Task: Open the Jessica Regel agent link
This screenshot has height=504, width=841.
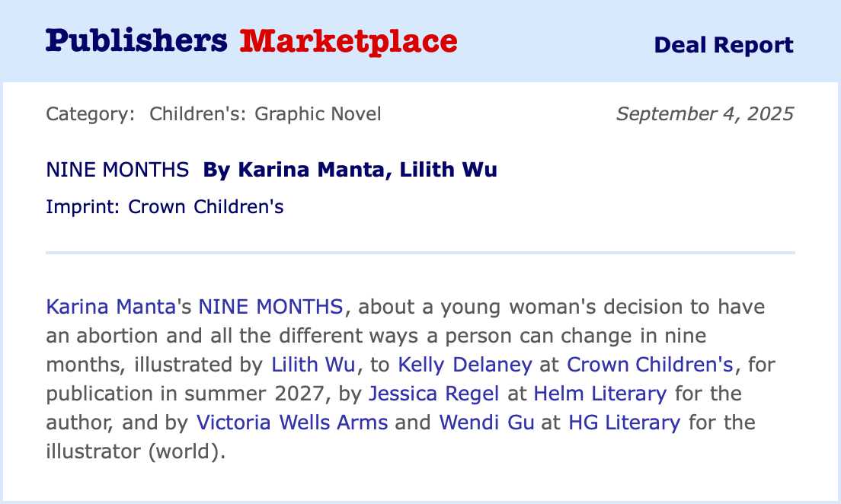Action: 433,394
